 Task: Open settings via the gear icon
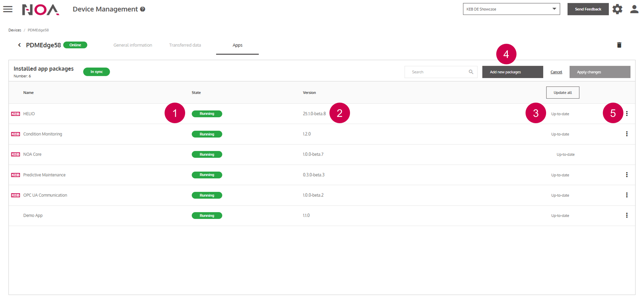coord(617,9)
